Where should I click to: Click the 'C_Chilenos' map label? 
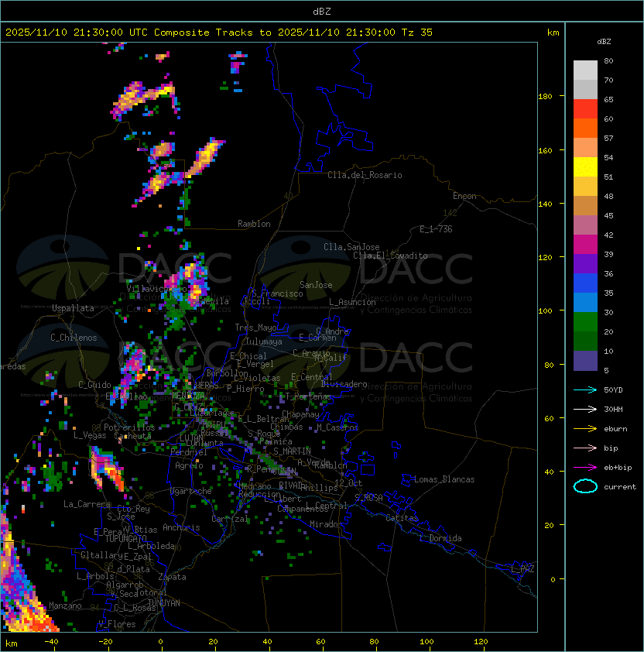click(74, 338)
